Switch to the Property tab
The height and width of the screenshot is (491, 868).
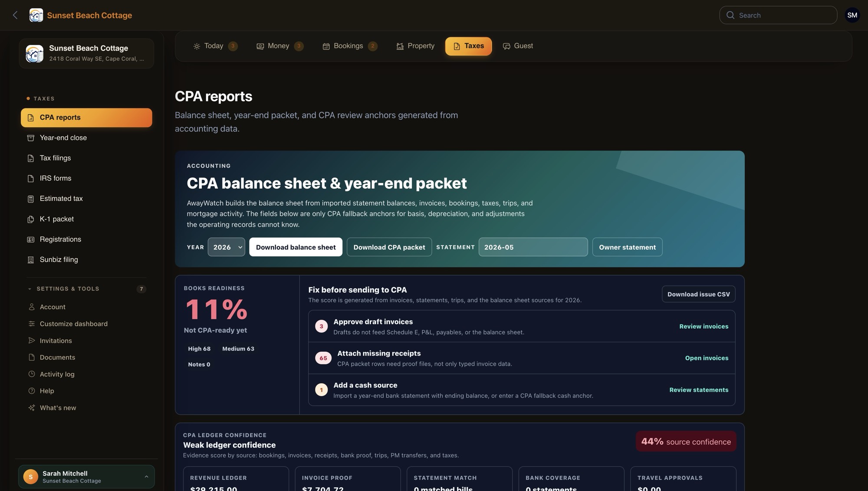point(415,46)
